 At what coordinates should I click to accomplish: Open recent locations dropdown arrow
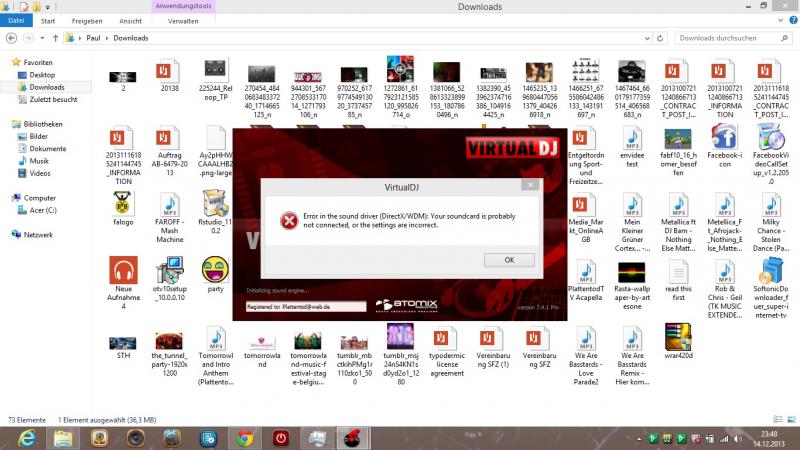tap(42, 38)
